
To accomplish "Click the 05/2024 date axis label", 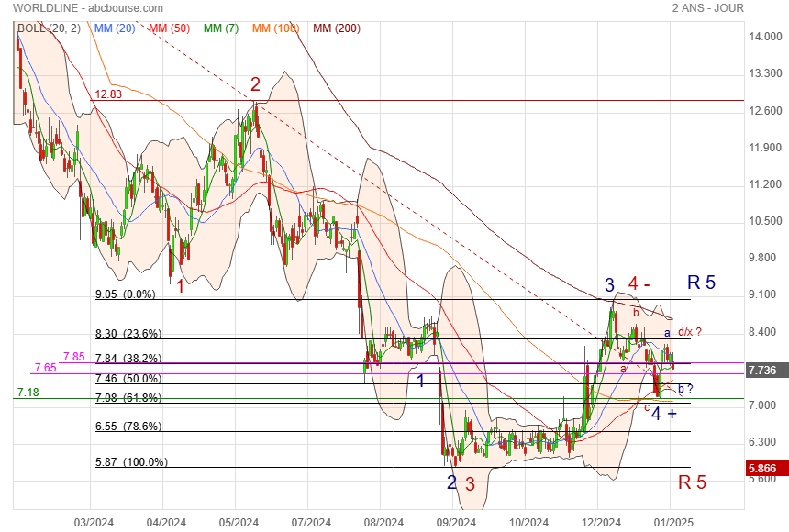I will pyautogui.click(x=239, y=523).
